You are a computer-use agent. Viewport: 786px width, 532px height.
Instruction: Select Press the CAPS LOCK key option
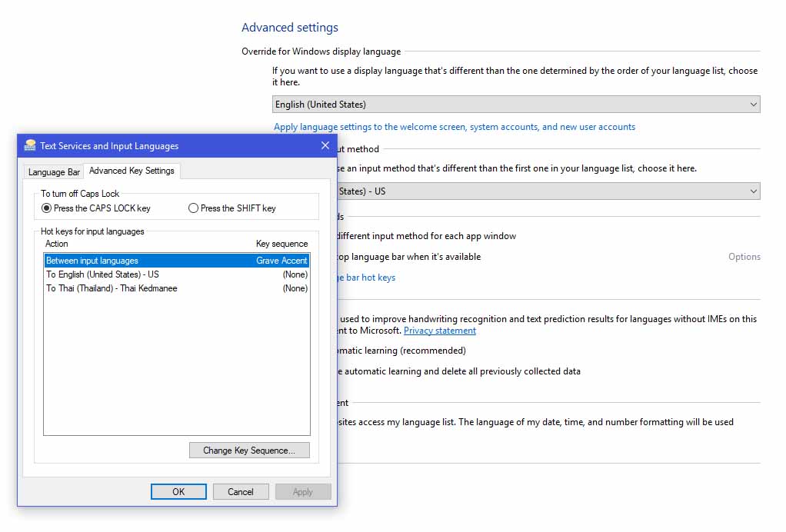point(95,208)
